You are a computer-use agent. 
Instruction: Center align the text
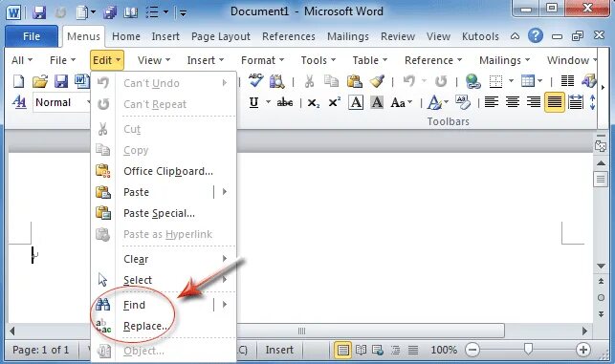click(513, 102)
